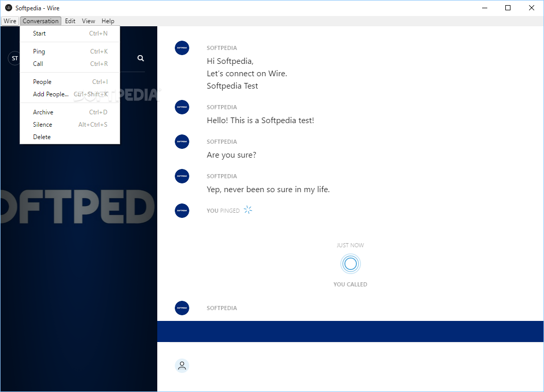Click avatar beside 'Hello! This is a Softpedia test!'
544x392 pixels.
point(182,107)
